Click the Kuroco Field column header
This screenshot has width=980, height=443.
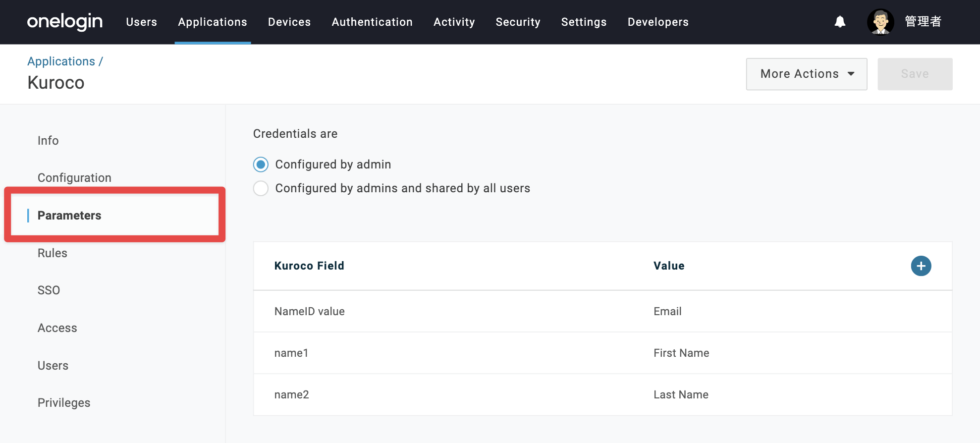[x=309, y=266]
